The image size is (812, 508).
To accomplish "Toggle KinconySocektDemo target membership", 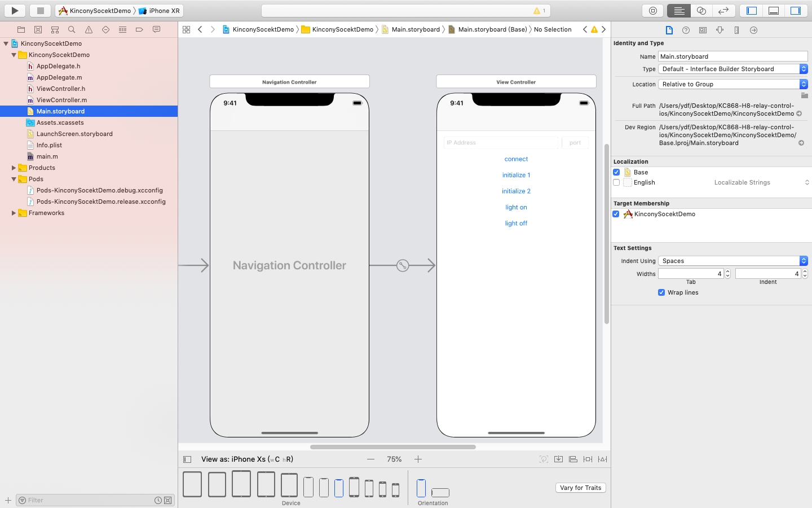I will pyautogui.click(x=616, y=214).
